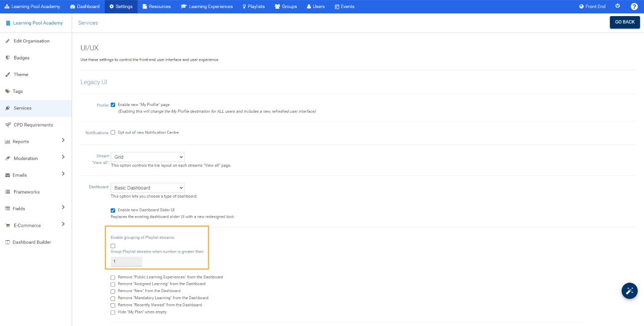
Task: Switch to the Settings tab
Action: point(120,6)
